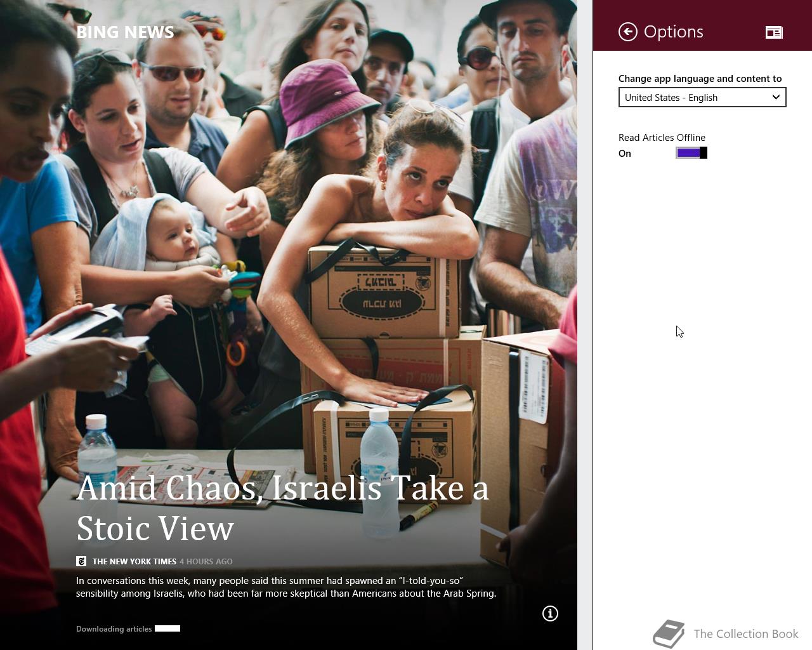
Task: Open the Amid Chaos headline article
Action: tap(282, 508)
